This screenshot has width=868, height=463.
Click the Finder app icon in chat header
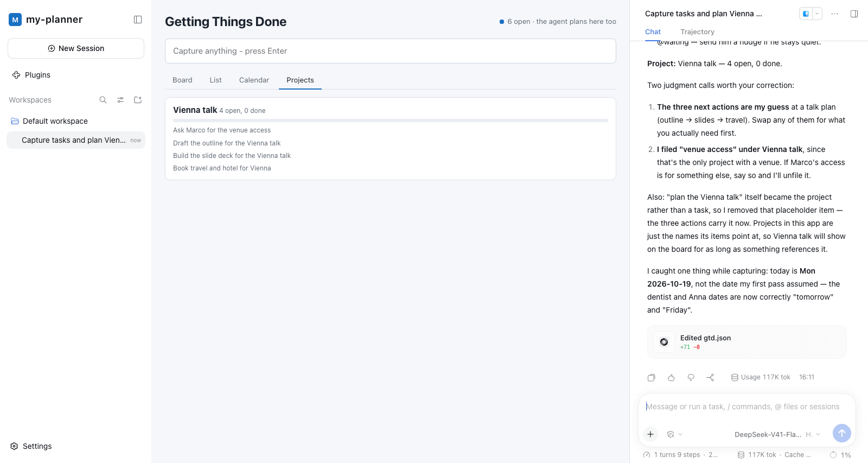806,14
